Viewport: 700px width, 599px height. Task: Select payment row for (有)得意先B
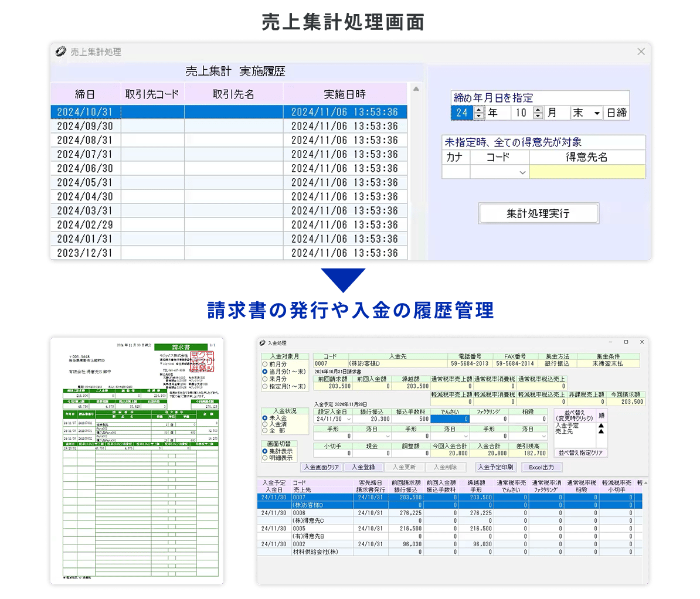450,533
